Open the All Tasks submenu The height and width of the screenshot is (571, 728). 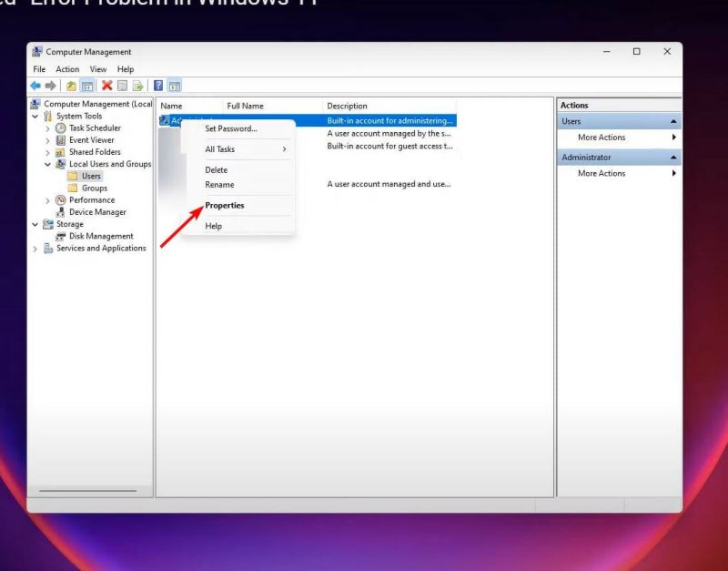220,149
